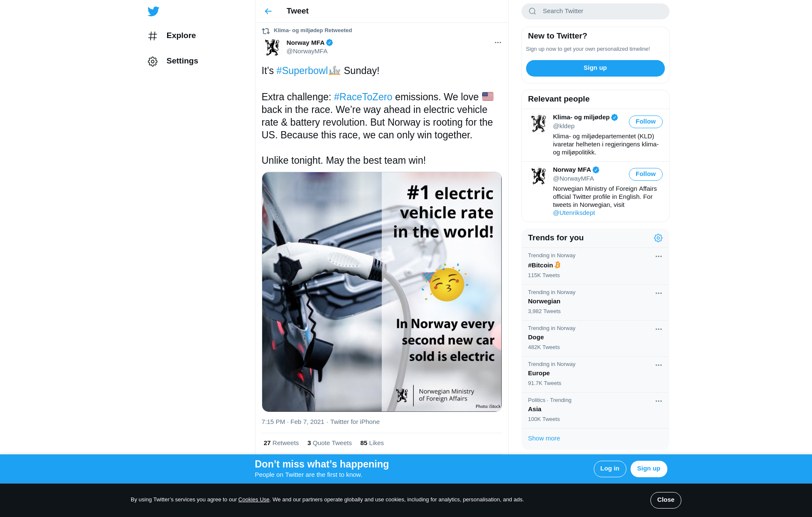812x517 pixels.
Task: Follow the Norway MFA account
Action: pyautogui.click(x=645, y=174)
